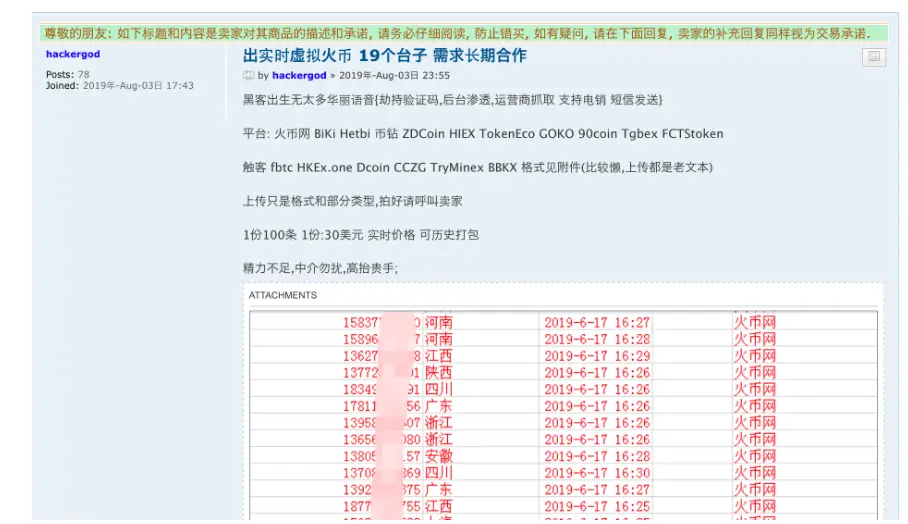The width and height of the screenshot is (908, 524).
Task: Select the ATTACHMENTS heading
Action: (283, 295)
